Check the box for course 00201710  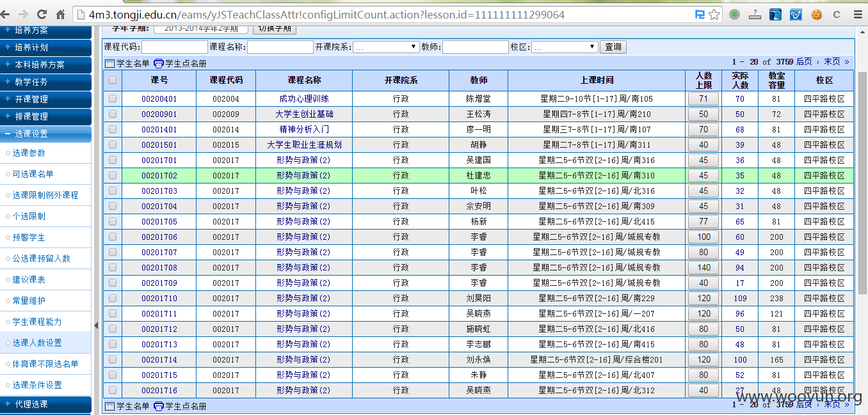[x=113, y=298]
